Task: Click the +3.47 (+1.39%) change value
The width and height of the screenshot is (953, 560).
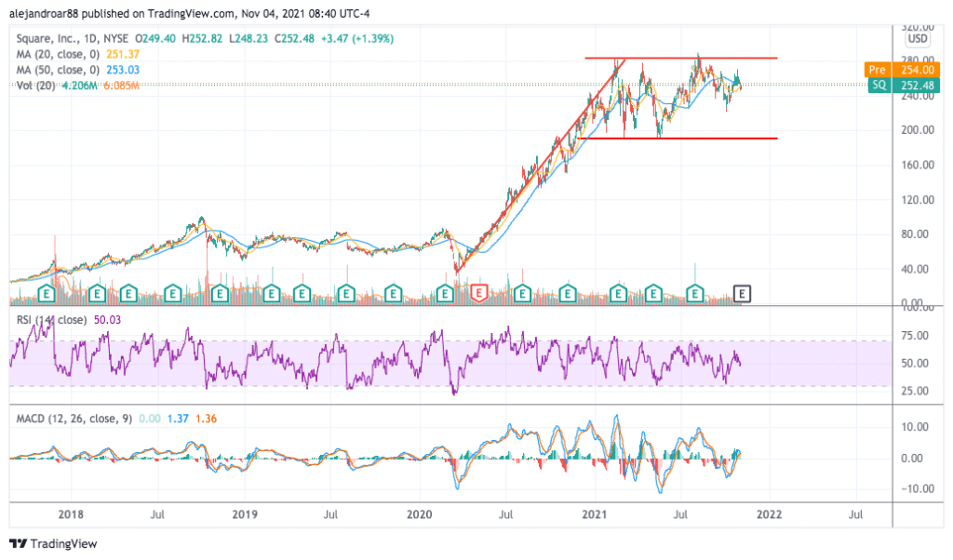Action: click(356, 39)
